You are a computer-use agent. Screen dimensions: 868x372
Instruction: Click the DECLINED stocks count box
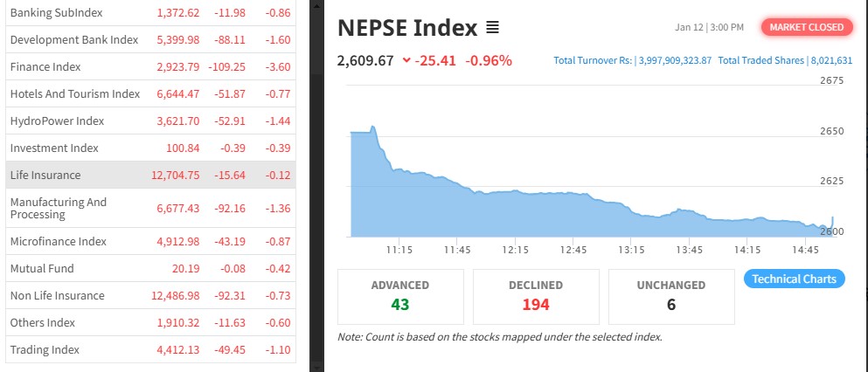click(x=535, y=295)
